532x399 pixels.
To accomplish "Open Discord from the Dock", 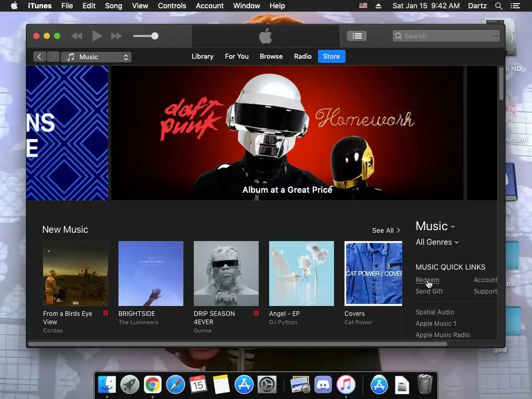I will pos(323,384).
